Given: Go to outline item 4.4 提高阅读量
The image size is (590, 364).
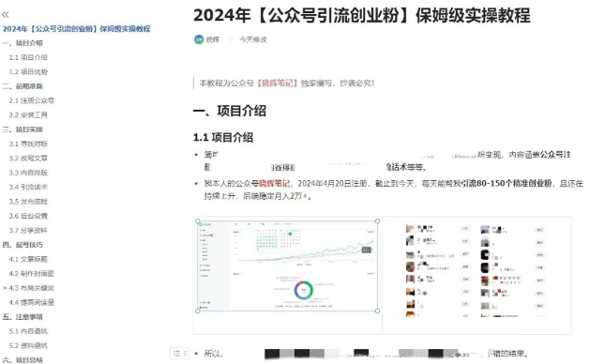Looking at the screenshot, I should tap(32, 302).
